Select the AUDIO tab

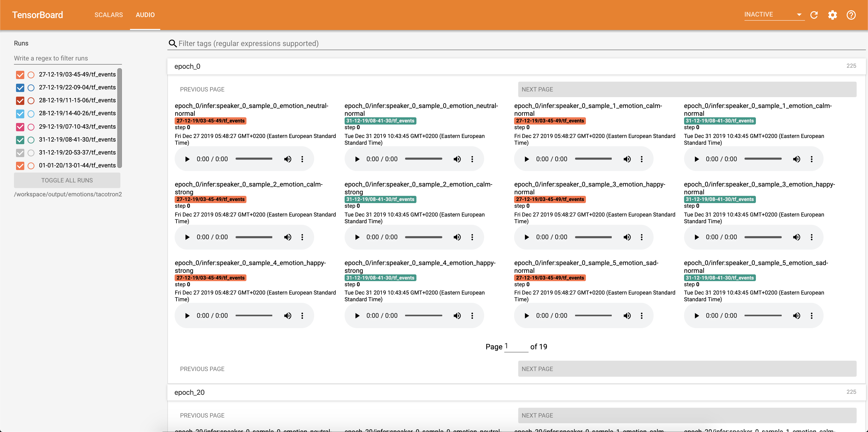145,15
